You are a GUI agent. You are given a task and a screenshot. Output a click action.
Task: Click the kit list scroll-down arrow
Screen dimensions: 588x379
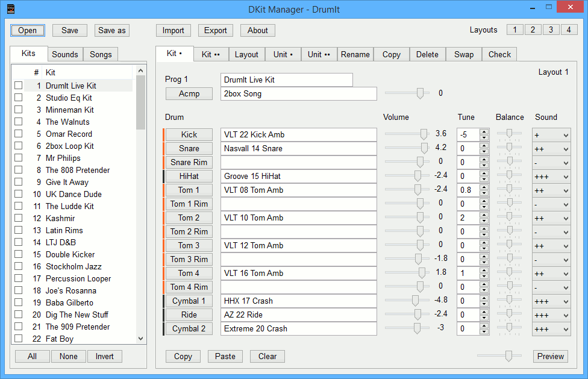[140, 339]
